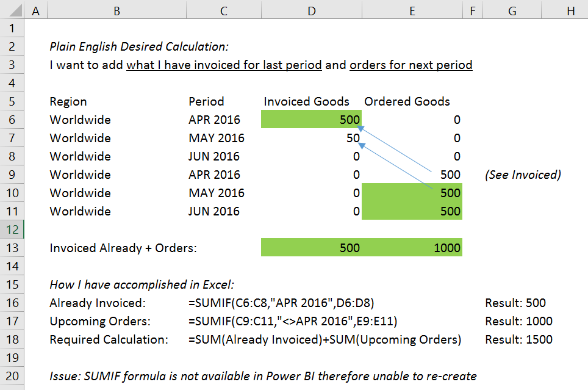
Task: Click 'Worldwide' in row 6
Action: (81, 120)
